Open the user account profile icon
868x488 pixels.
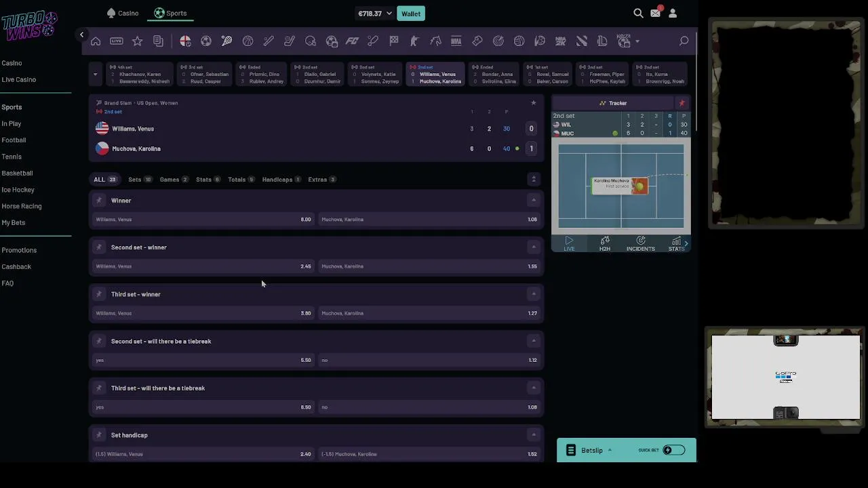pos(673,13)
